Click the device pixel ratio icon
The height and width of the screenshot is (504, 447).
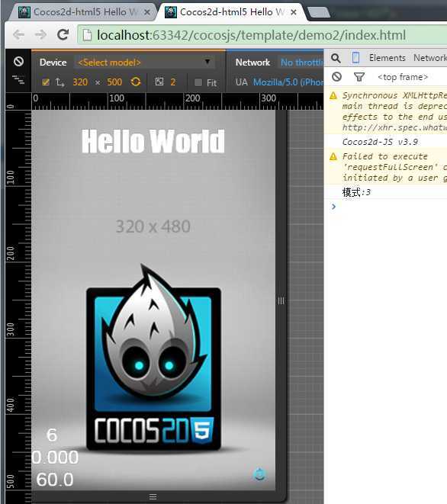(159, 82)
